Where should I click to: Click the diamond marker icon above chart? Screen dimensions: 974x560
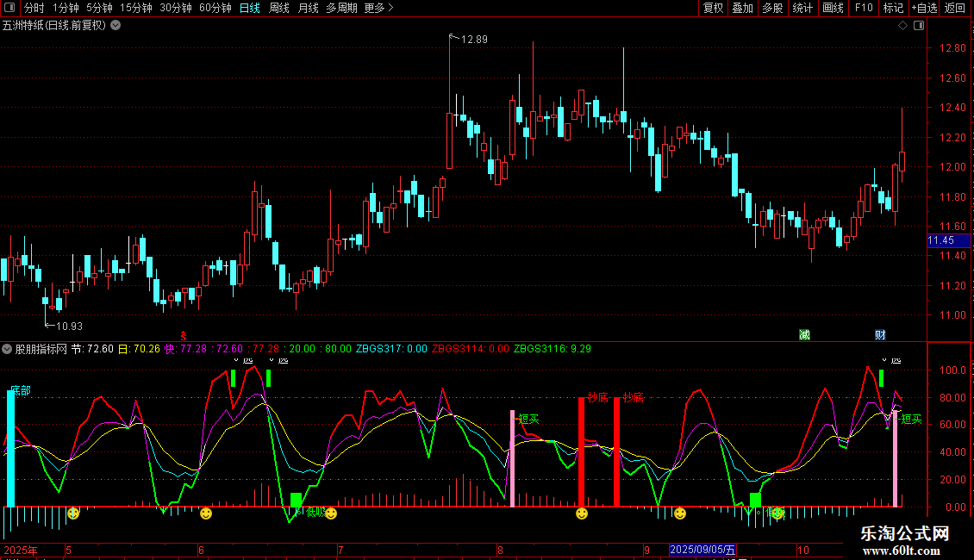click(x=903, y=26)
